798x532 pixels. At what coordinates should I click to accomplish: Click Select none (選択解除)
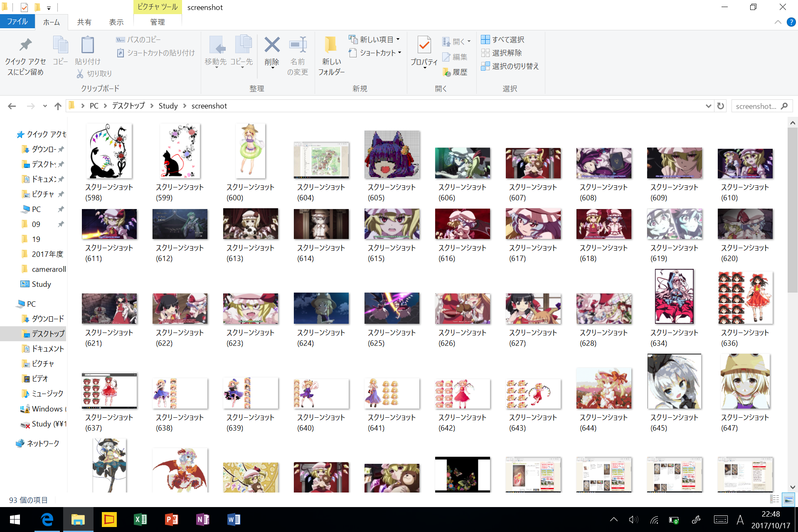point(501,53)
